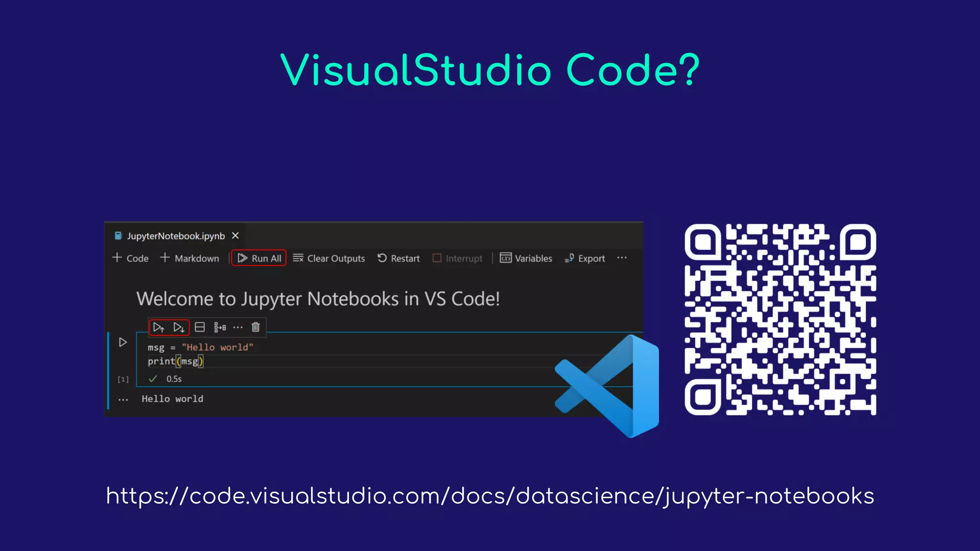Click the blue VS Code logo
Image resolution: width=980 pixels, height=551 pixels.
(607, 386)
